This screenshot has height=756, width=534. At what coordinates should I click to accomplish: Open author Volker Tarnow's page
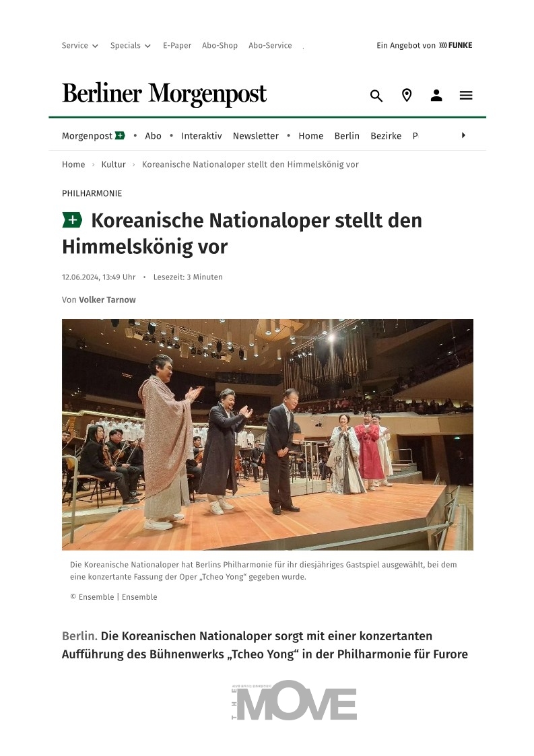[x=107, y=300]
